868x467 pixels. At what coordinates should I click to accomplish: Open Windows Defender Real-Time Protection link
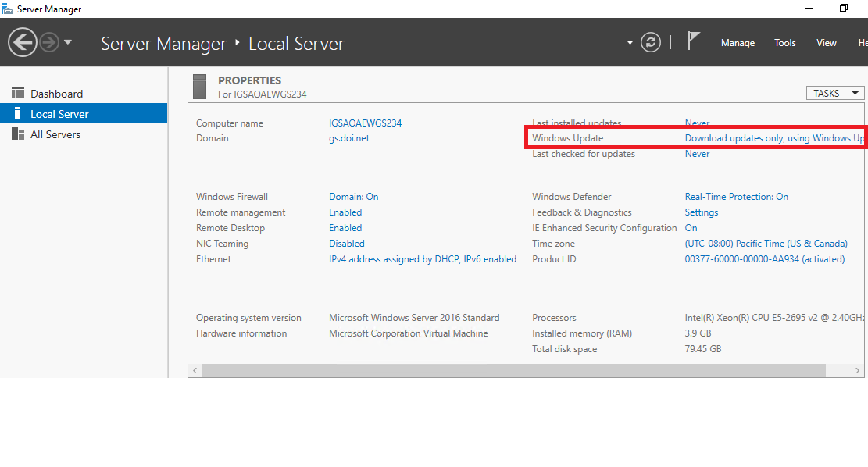(736, 197)
